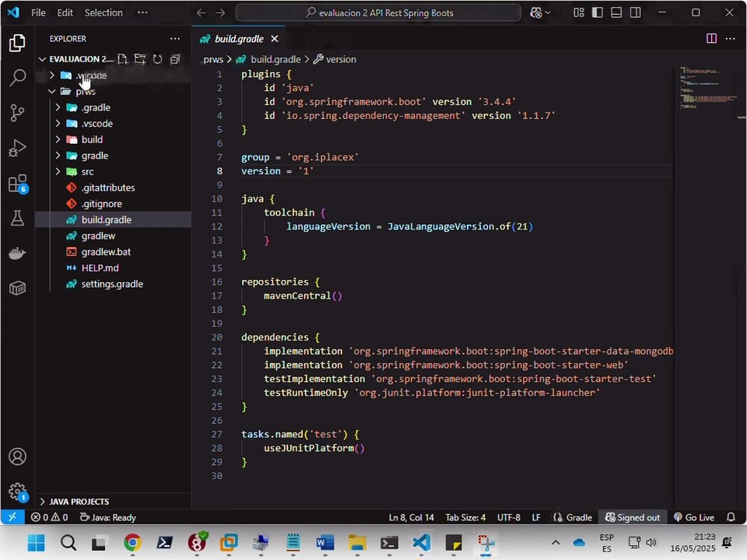Image resolution: width=747 pixels, height=560 pixels.
Task: Expand the build folder
Action: click(x=58, y=139)
